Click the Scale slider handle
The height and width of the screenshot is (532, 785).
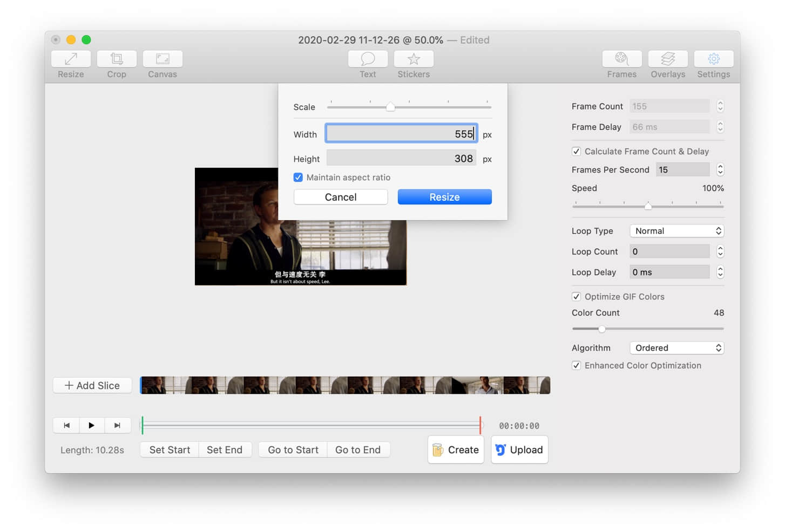(x=390, y=107)
